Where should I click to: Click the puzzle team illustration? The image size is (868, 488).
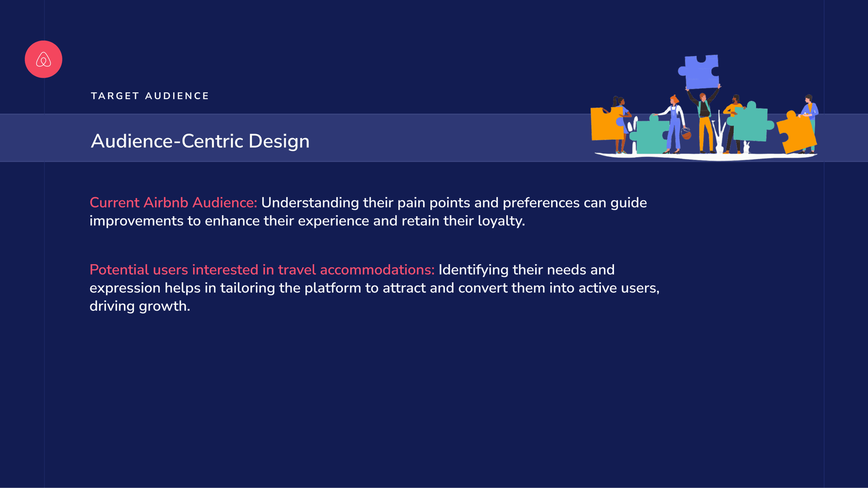[x=705, y=108]
